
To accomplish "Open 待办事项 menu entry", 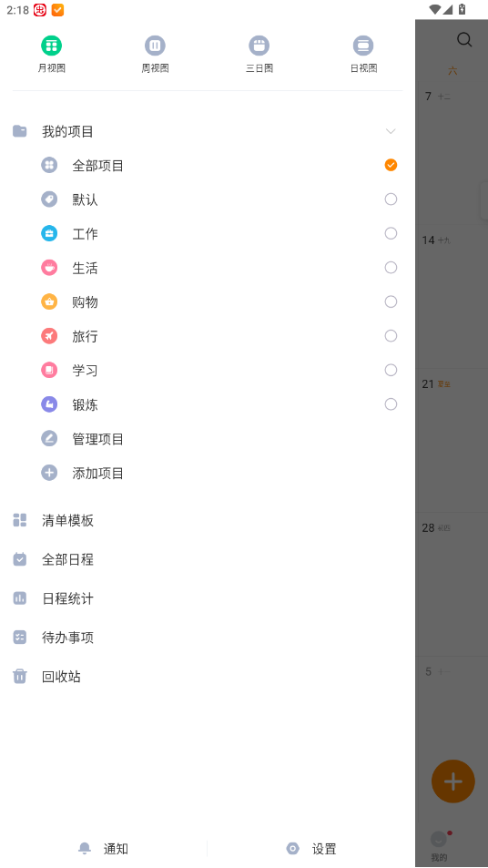I will tap(208, 638).
